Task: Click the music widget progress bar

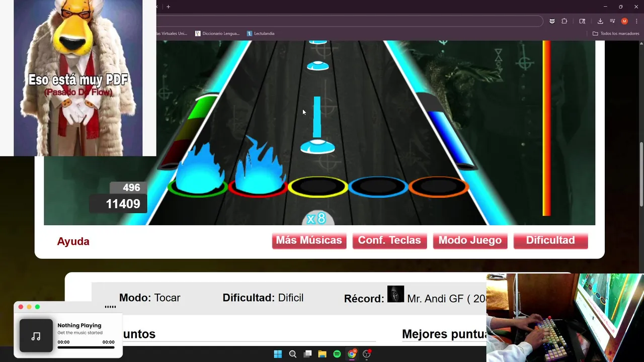Action: point(86,347)
